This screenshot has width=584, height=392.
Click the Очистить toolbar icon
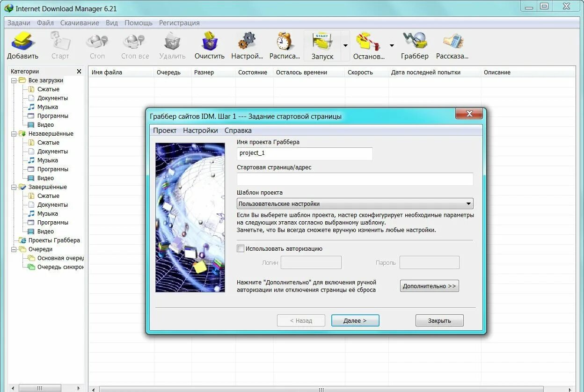[x=210, y=41]
